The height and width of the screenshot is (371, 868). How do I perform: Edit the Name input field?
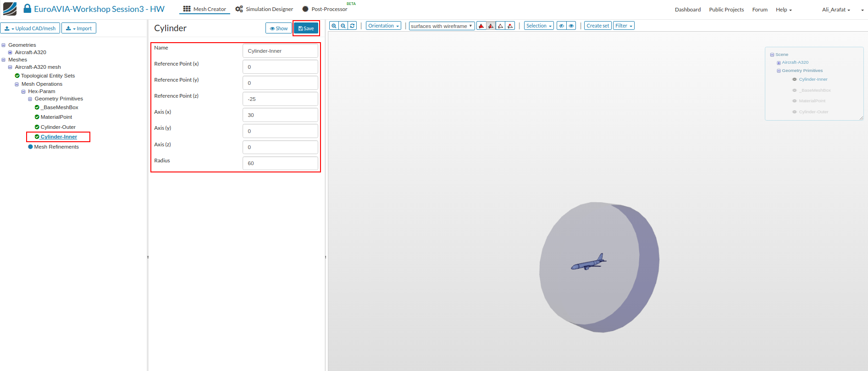coord(280,51)
